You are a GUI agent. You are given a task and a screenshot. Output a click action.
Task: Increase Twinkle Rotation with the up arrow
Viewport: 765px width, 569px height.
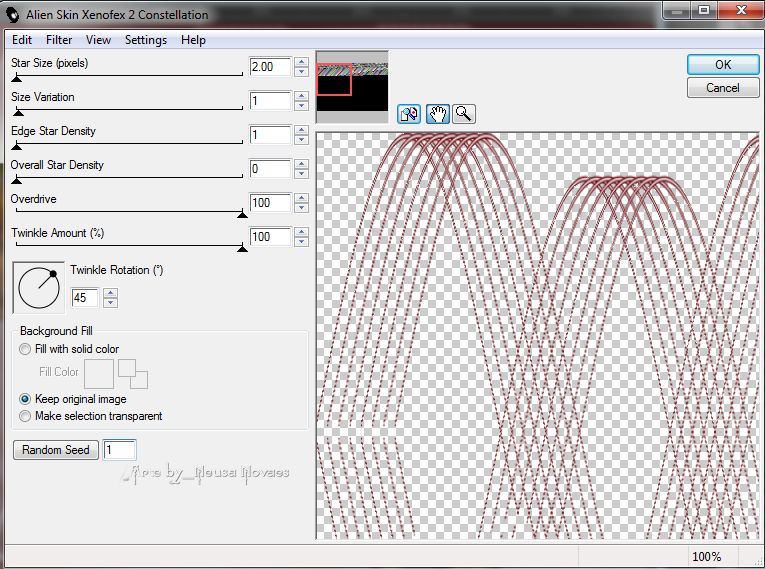pos(111,293)
